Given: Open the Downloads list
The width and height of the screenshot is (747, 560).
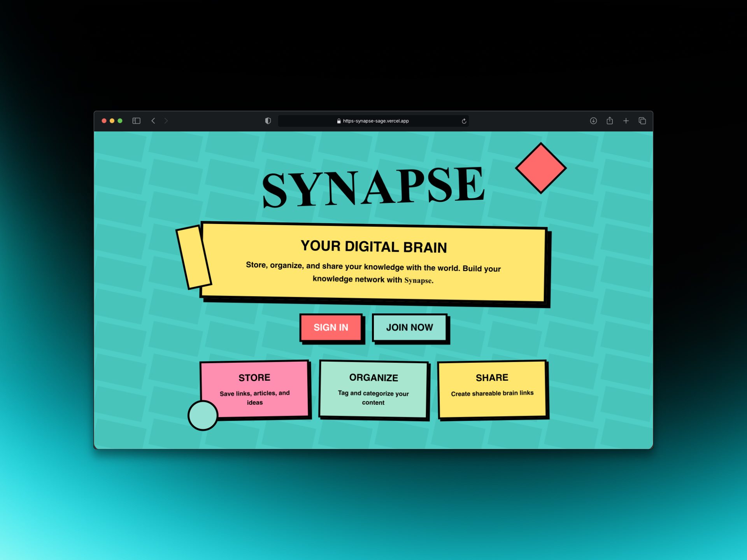Looking at the screenshot, I should (x=593, y=121).
